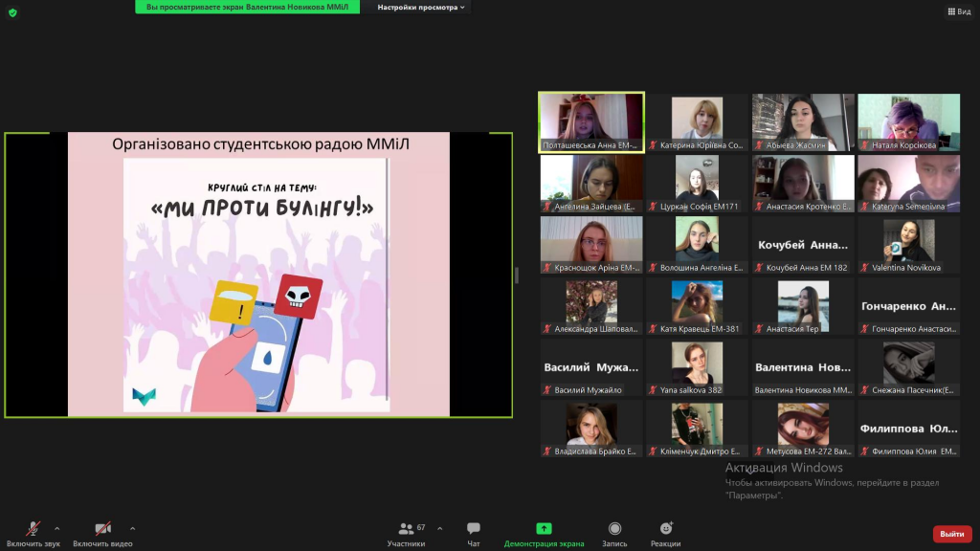Select the Ангелина Зайцева video tile
This screenshot has height=551, width=980.
(x=591, y=184)
